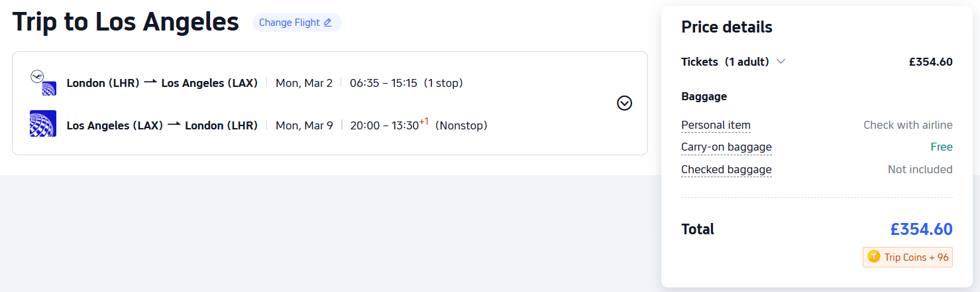Click the pencil edit icon beside Change Flight
980x292 pixels.
[x=327, y=23]
